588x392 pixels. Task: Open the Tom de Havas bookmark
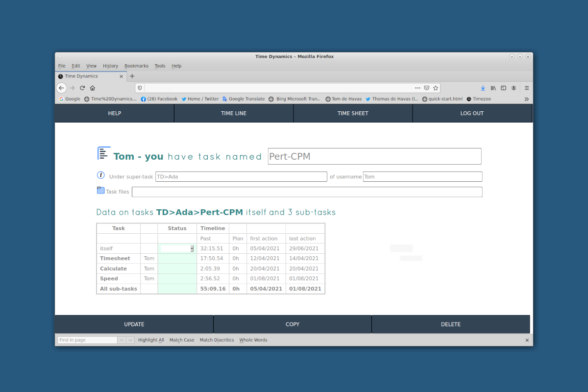point(343,99)
